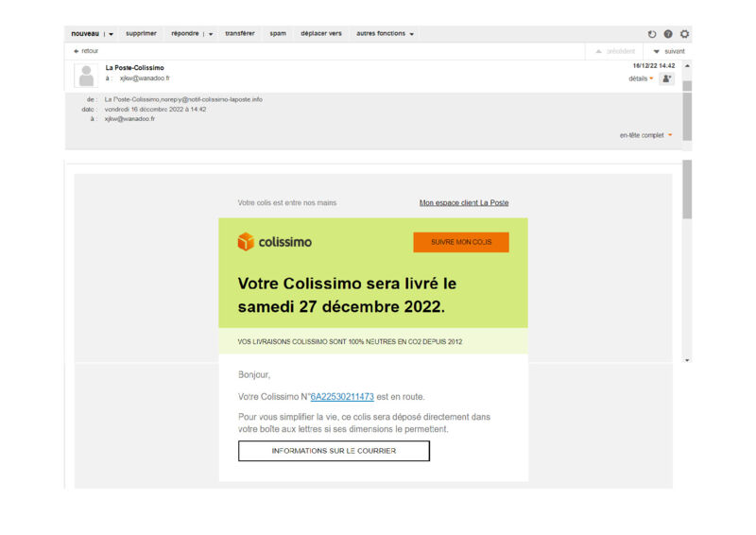The image size is (756, 535).
Task: Click the text Votre colis est entre nos mains
Action: pyautogui.click(x=287, y=202)
